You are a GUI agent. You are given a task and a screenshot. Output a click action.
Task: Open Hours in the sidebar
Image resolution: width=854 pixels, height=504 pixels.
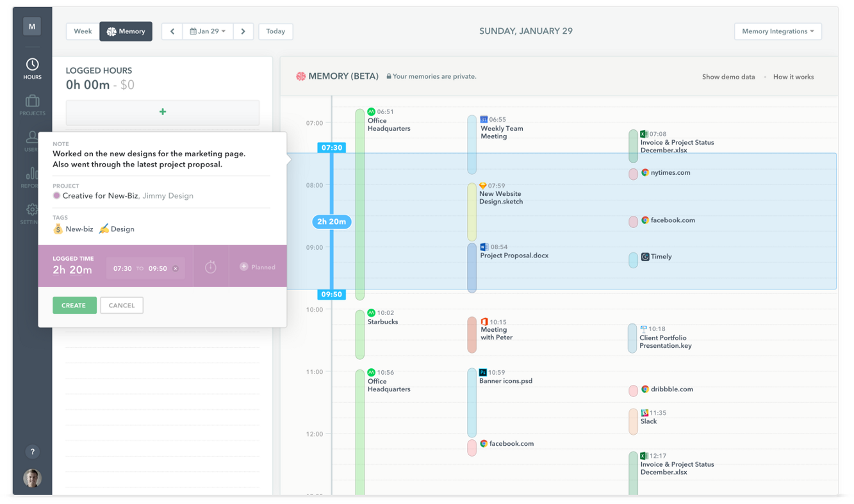[x=32, y=69]
